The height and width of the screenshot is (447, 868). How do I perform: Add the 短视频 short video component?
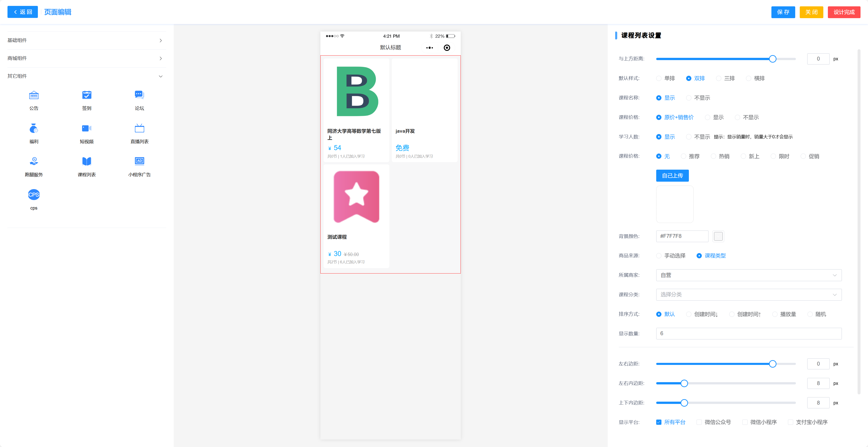click(x=87, y=128)
